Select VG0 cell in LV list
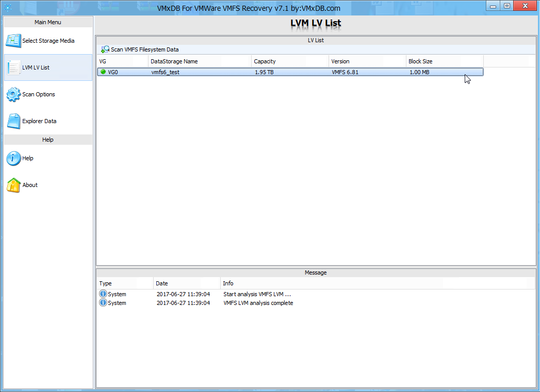Viewport: 540px width, 392px height. coord(113,72)
